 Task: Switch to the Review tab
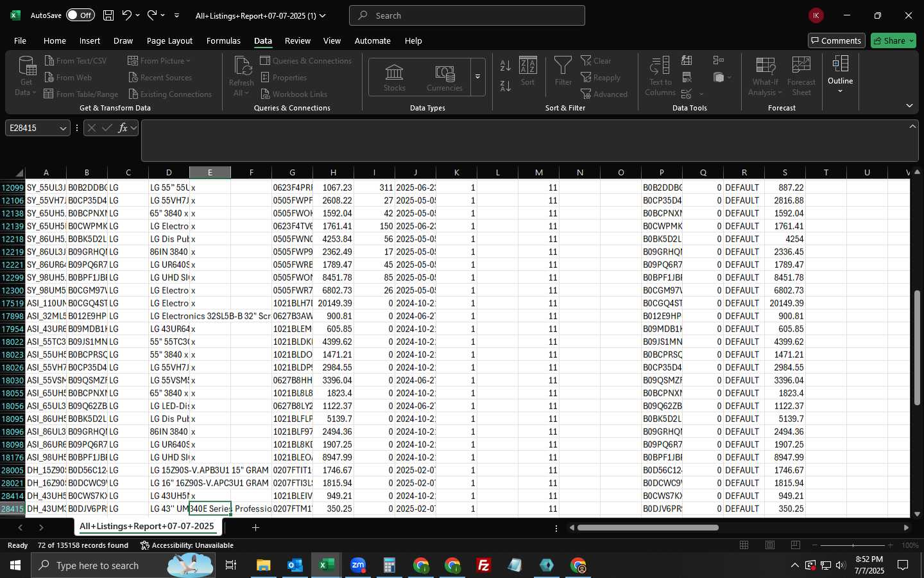tap(298, 40)
